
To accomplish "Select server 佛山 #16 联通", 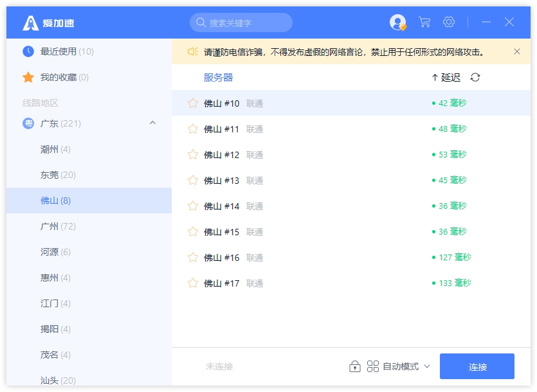I will 351,258.
